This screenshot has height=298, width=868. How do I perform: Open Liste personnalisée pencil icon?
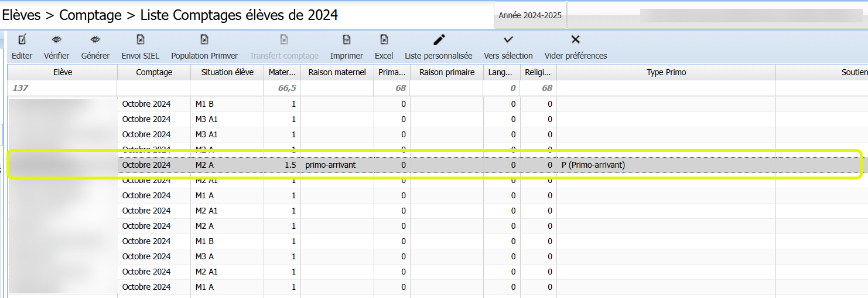coord(438,40)
